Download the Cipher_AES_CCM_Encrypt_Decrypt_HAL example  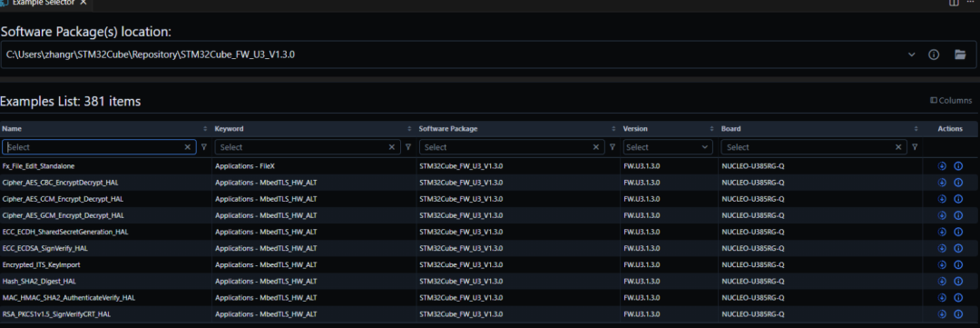(942, 198)
